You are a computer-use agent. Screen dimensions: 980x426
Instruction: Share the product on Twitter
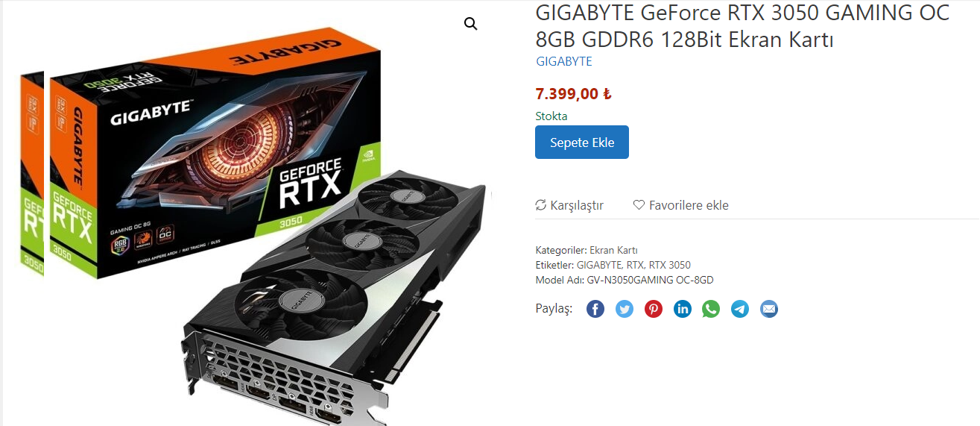click(x=625, y=309)
